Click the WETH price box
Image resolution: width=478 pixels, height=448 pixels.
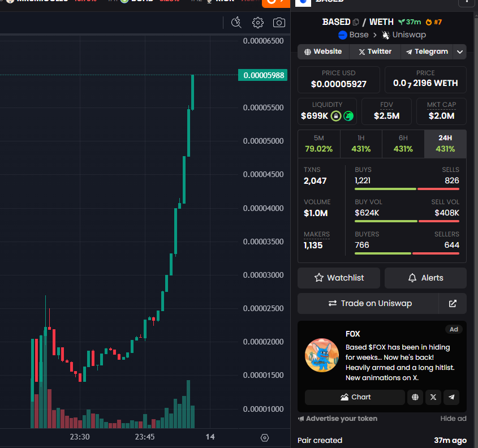(x=425, y=80)
